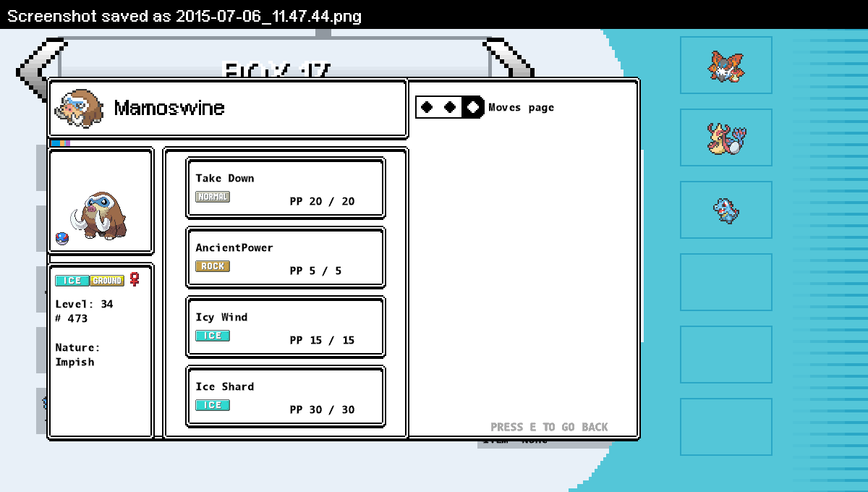Click the Poké Ball icon beside sprite
The width and height of the screenshot is (868, 492).
61,239
